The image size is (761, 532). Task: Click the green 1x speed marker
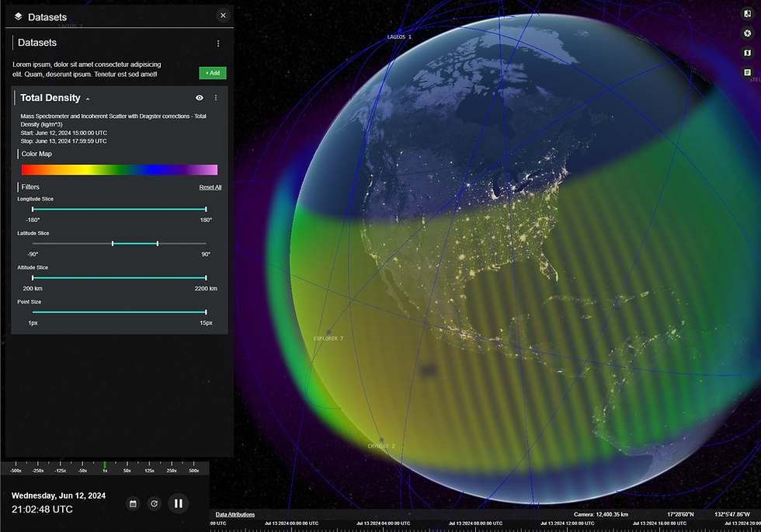pyautogui.click(x=105, y=465)
